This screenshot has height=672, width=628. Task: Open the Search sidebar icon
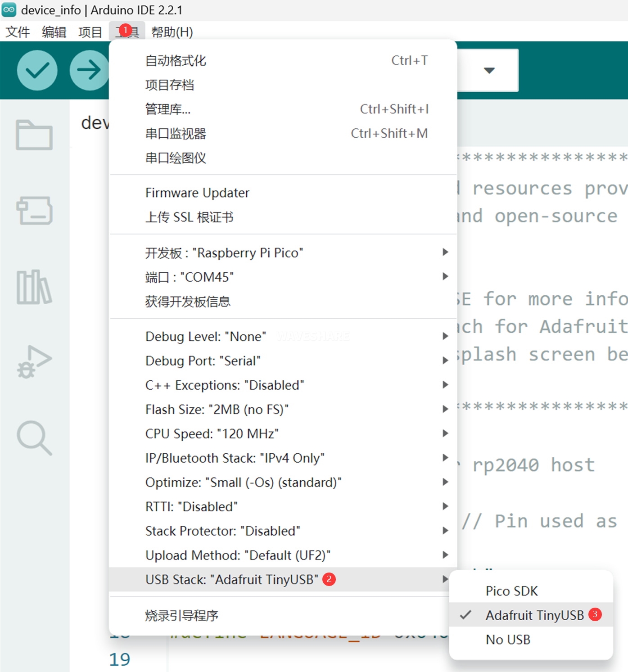click(34, 438)
